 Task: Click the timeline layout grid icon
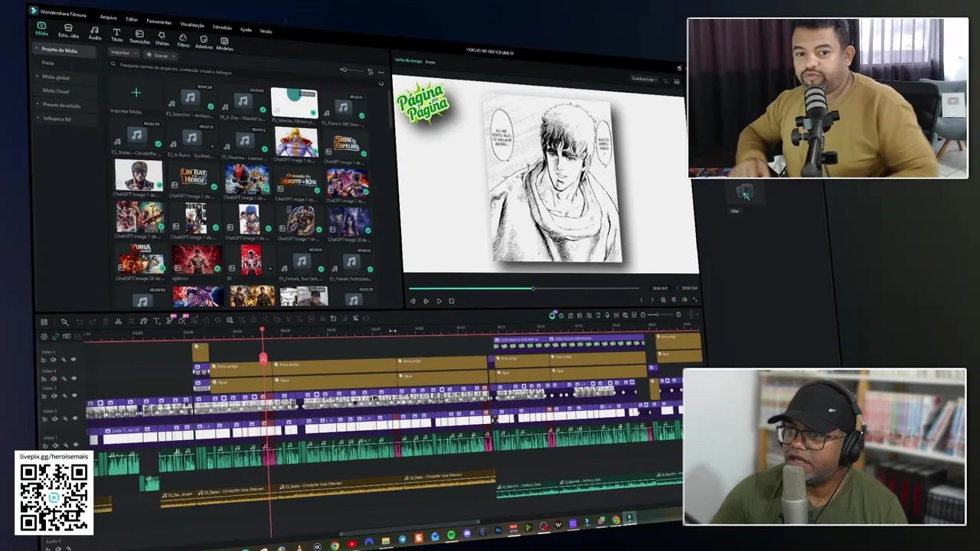tap(44, 322)
